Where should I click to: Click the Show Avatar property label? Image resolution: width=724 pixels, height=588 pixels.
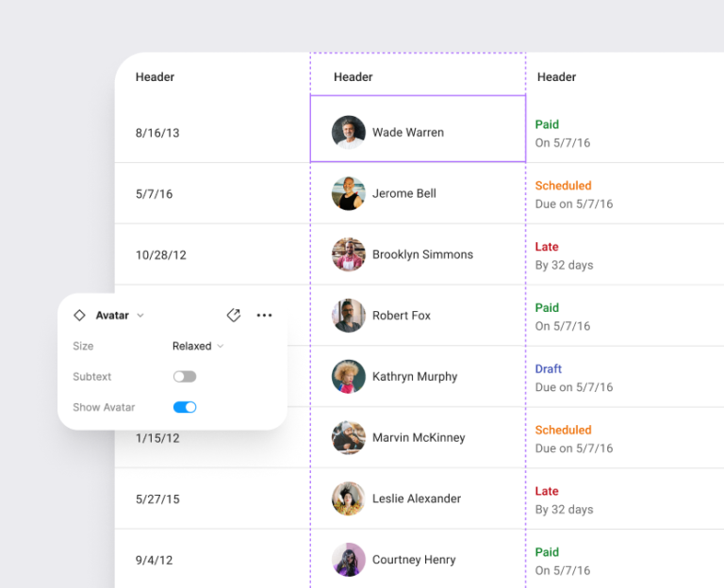[104, 407]
